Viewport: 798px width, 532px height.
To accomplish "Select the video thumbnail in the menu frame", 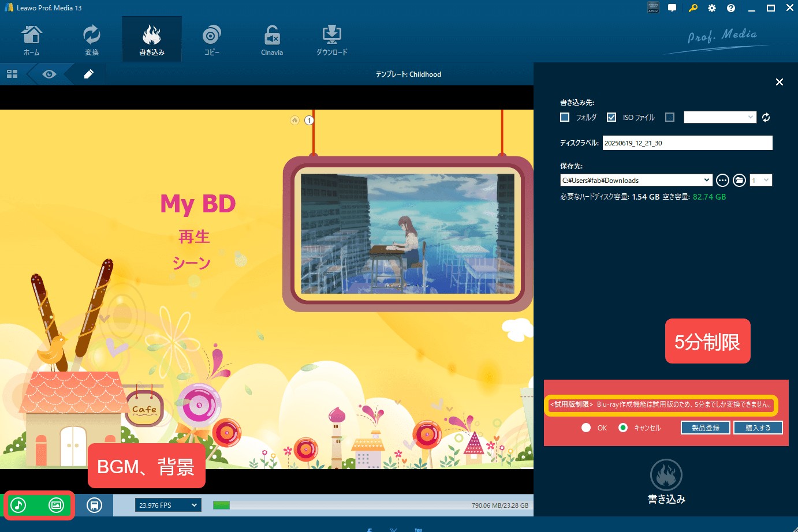I will coord(408,234).
